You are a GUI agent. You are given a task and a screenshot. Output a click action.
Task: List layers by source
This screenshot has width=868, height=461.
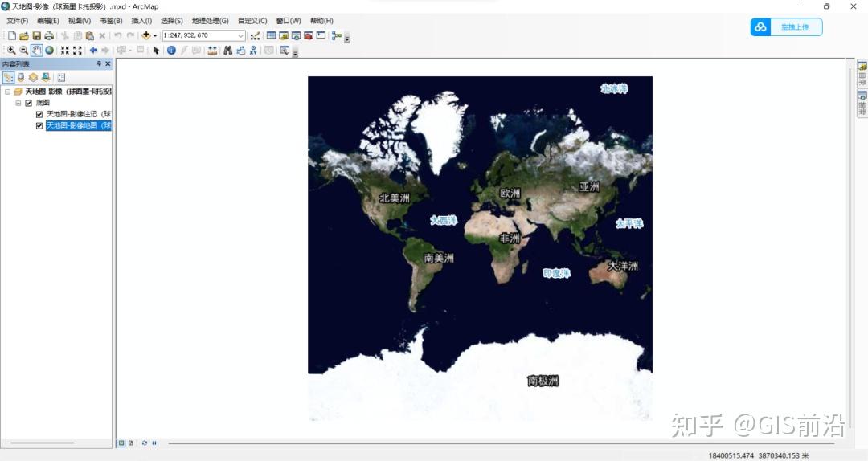point(21,77)
